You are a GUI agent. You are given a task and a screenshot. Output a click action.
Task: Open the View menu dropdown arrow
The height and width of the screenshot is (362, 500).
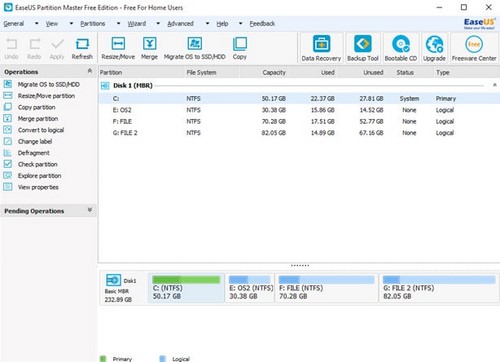(71, 24)
